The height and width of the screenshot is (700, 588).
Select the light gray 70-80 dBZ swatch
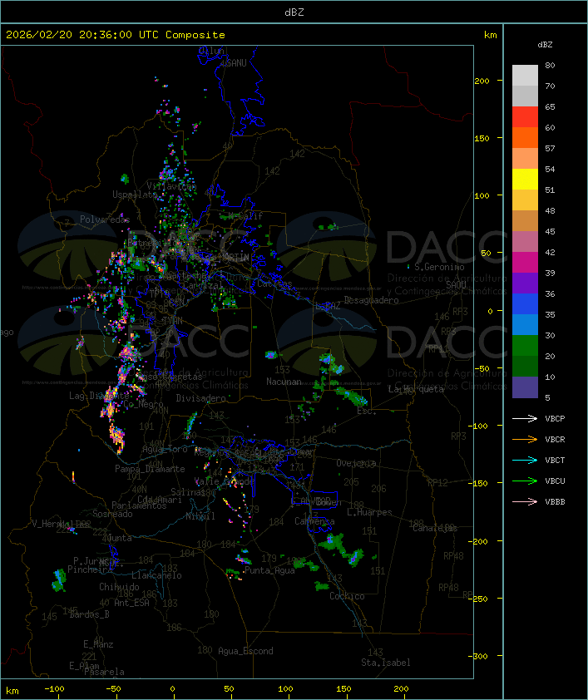pyautogui.click(x=525, y=76)
